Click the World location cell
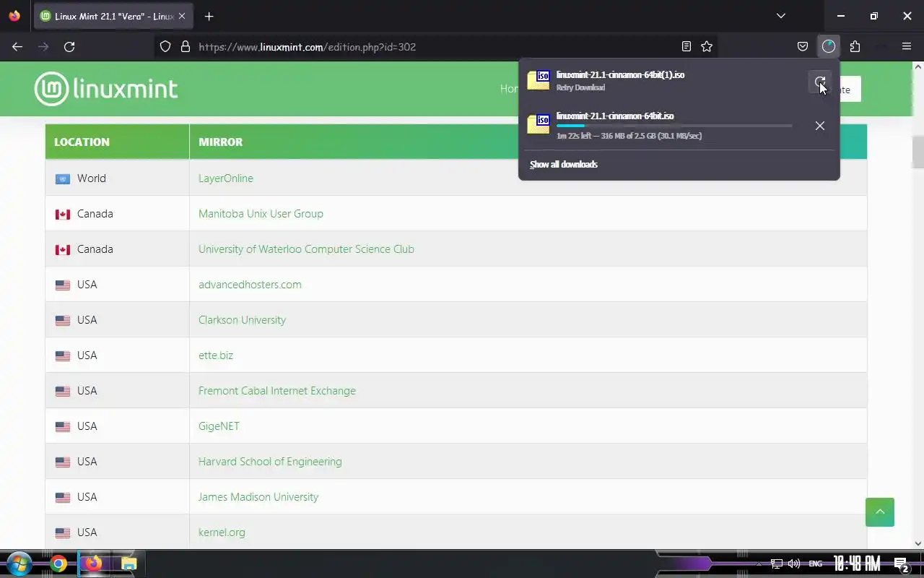The image size is (924, 578). pos(117,178)
